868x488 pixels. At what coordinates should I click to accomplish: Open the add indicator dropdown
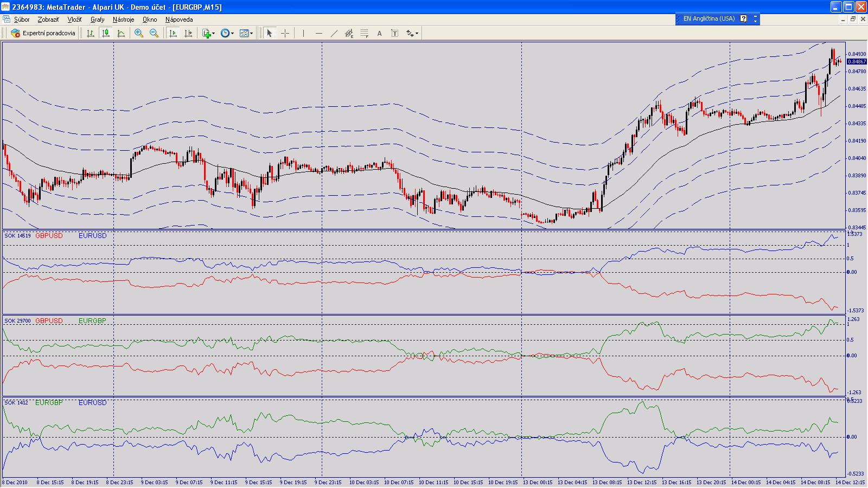[208, 33]
